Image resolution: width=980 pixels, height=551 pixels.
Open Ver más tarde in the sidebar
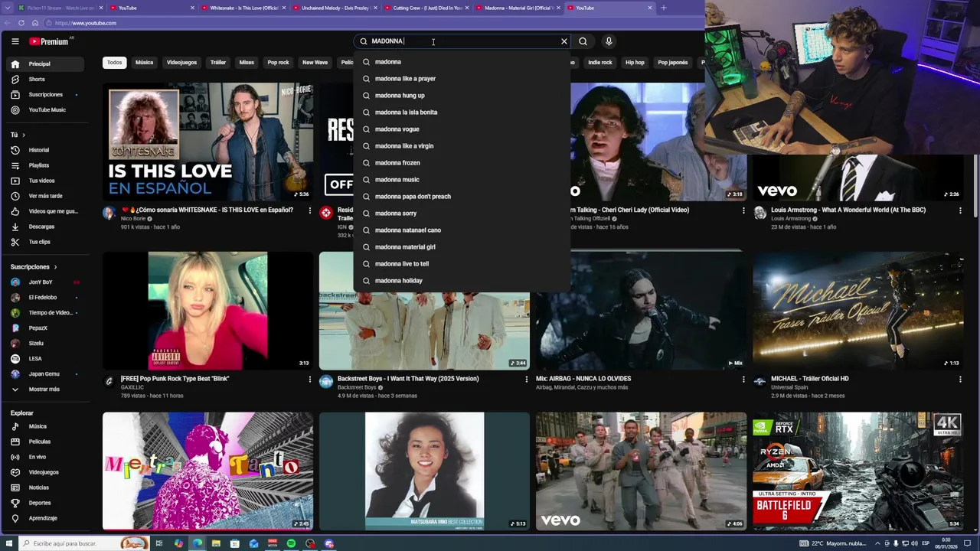pos(46,196)
